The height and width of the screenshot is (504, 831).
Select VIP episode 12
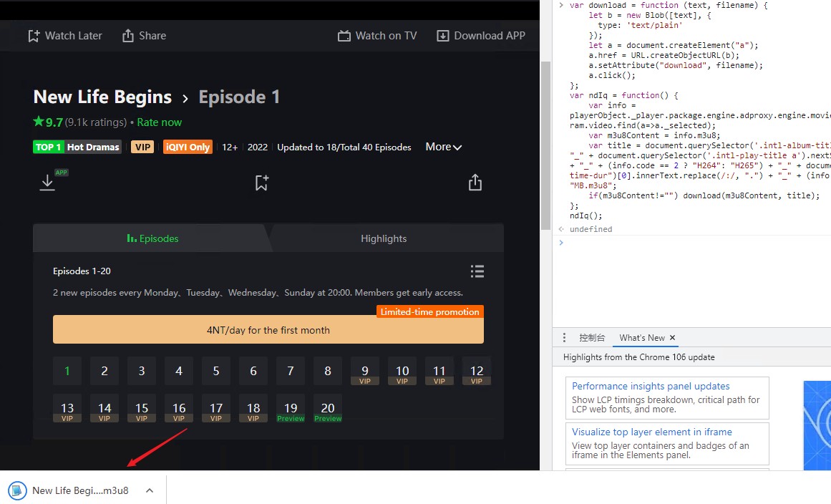477,370
